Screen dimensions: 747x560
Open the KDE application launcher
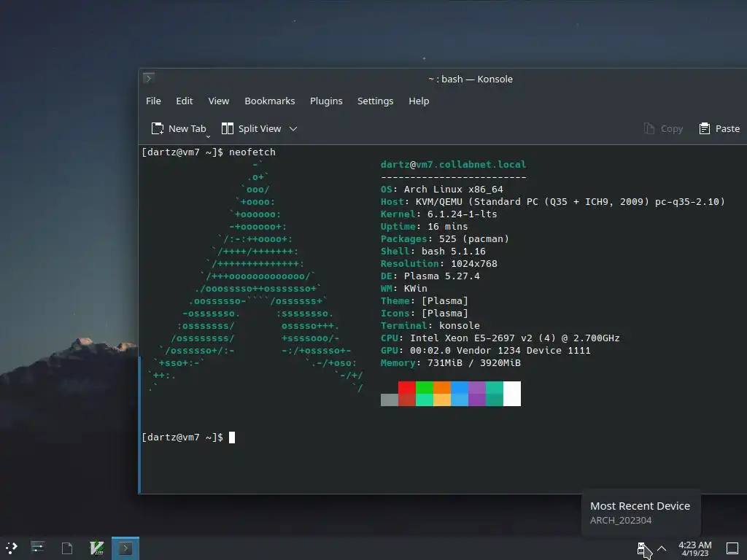click(12, 548)
